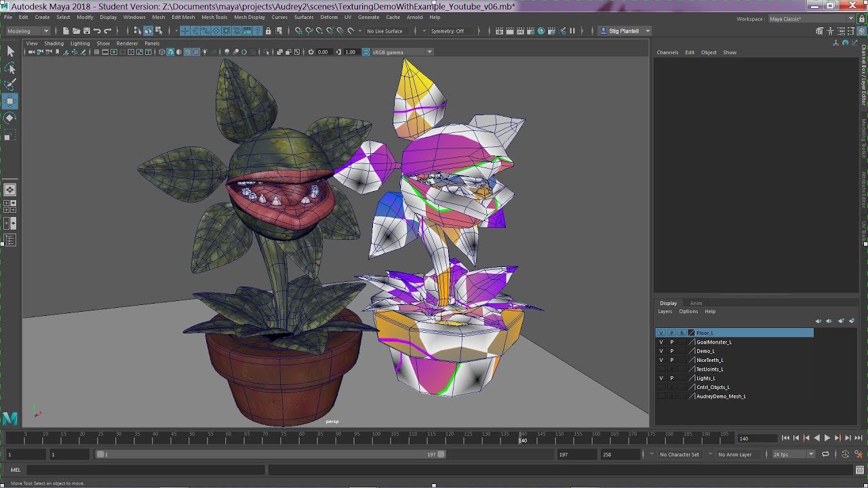Viewport: 868px width, 488px height.
Task: Toggle looping playback icon
Action: pos(825,454)
